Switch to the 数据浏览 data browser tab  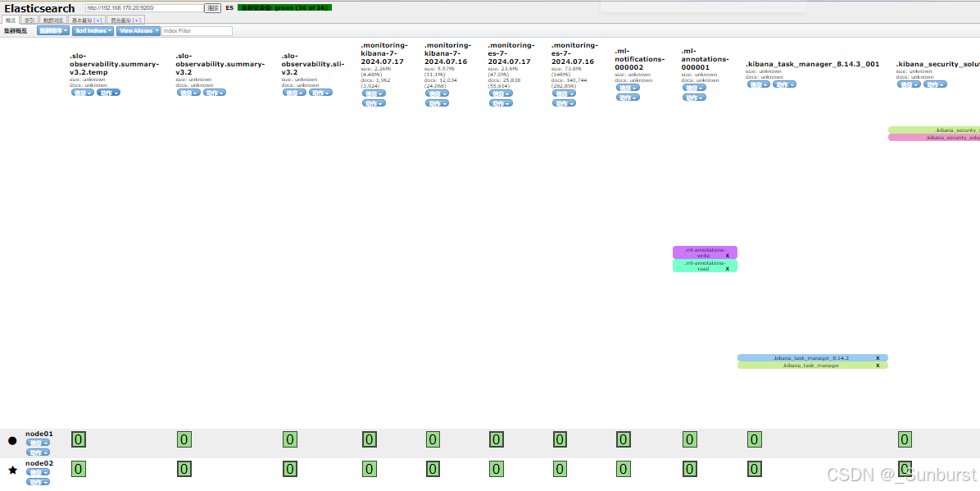coord(53,20)
